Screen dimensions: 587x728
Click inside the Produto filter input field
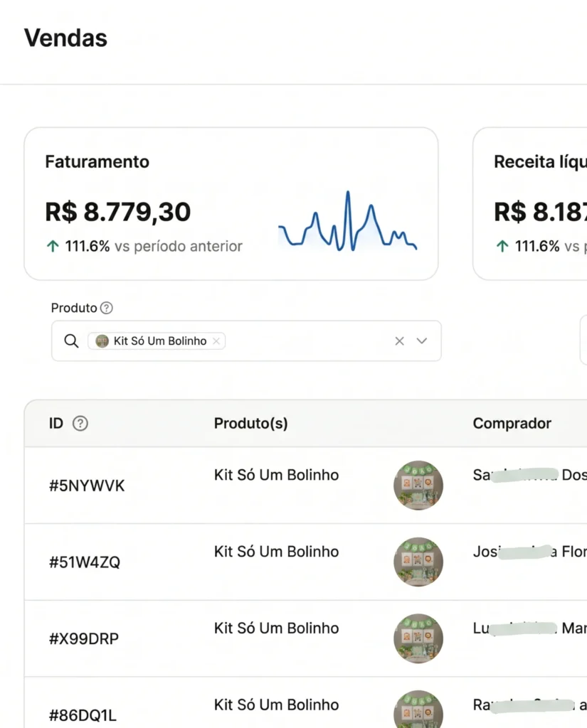point(307,341)
